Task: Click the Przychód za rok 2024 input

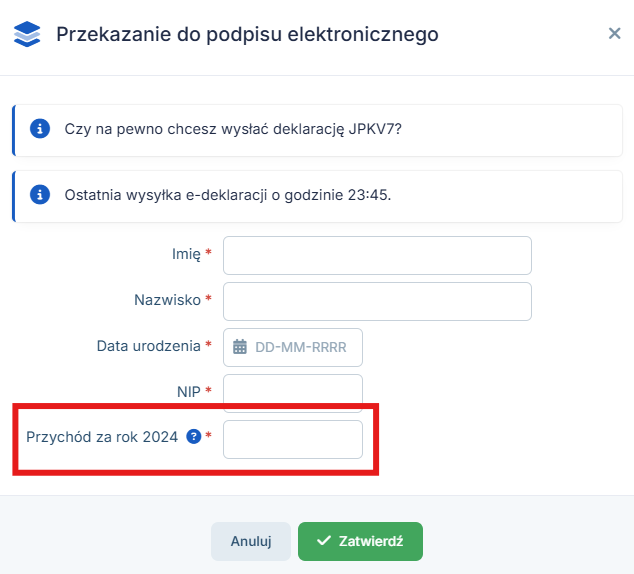Action: 292,439
